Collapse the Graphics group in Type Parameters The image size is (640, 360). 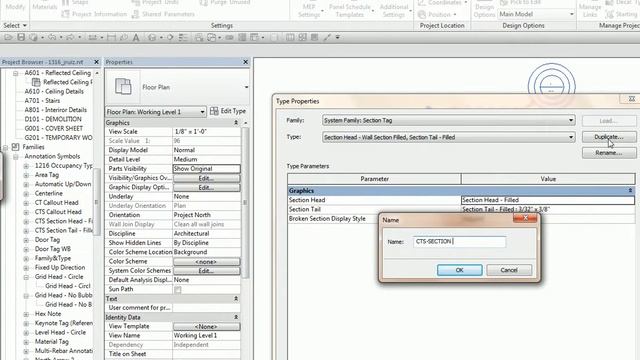click(630, 191)
